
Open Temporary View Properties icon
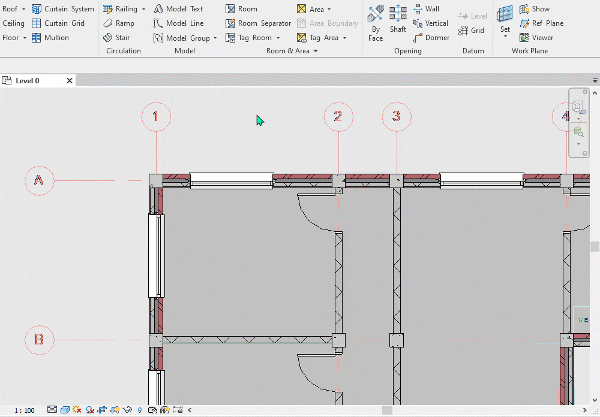pyautogui.click(x=152, y=410)
